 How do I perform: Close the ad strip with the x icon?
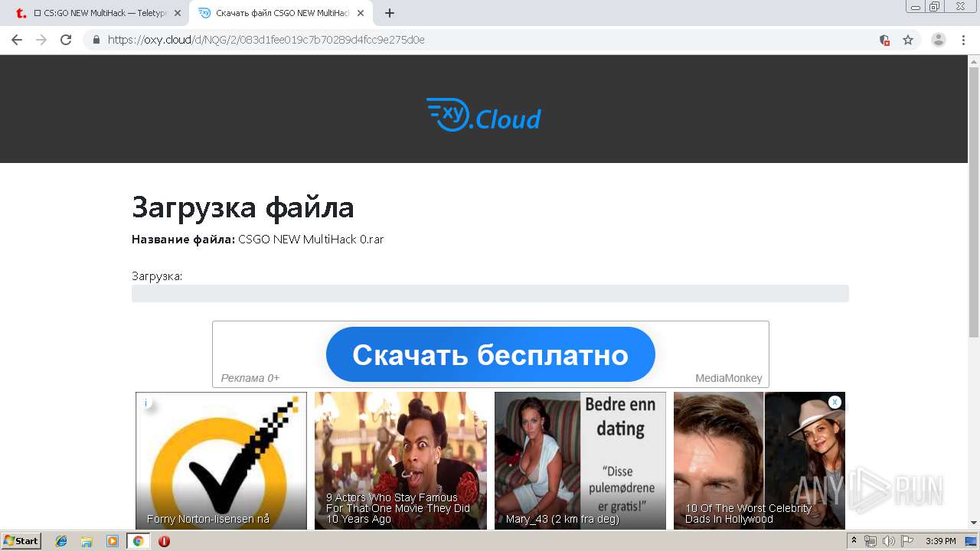(x=835, y=402)
